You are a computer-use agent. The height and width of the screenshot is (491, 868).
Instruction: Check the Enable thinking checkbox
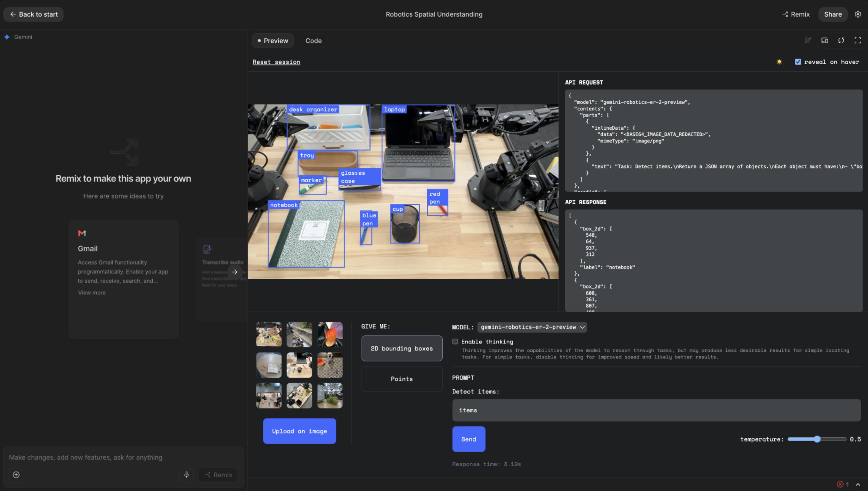coord(455,342)
